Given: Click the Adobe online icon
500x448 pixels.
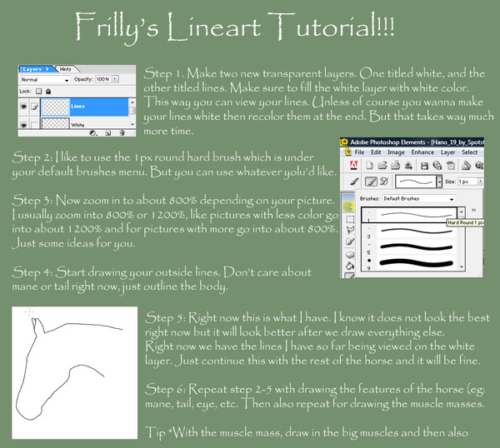Looking at the screenshot, I should click(x=354, y=165).
